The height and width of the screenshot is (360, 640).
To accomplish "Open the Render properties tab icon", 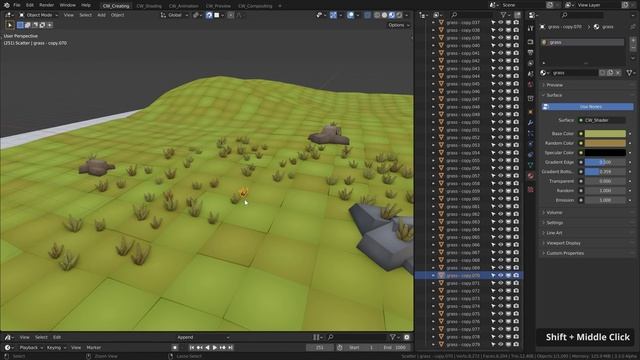I will [531, 42].
